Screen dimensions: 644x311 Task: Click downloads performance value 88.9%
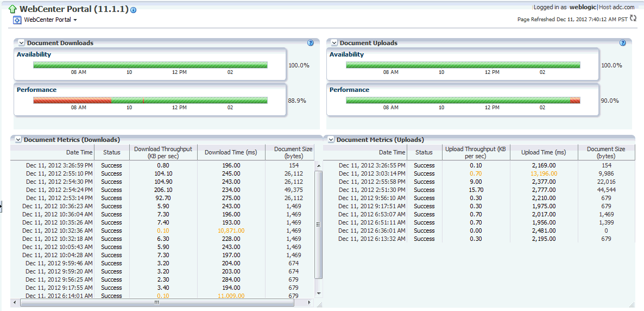click(297, 101)
